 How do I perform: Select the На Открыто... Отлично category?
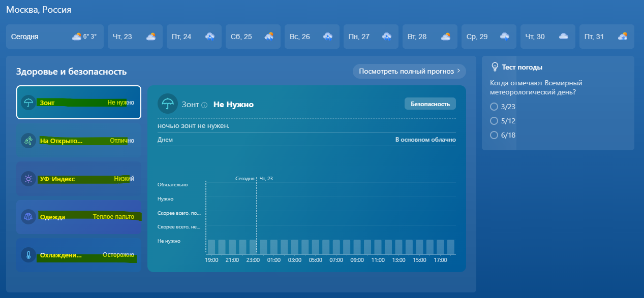click(79, 141)
